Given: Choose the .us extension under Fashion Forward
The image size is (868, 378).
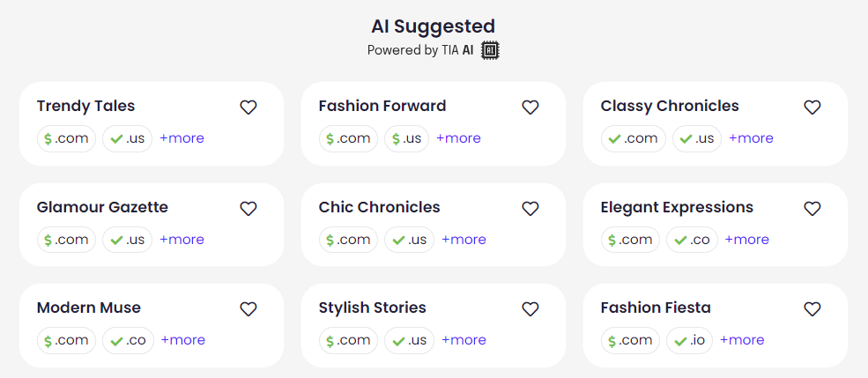Looking at the screenshot, I should pos(406,138).
